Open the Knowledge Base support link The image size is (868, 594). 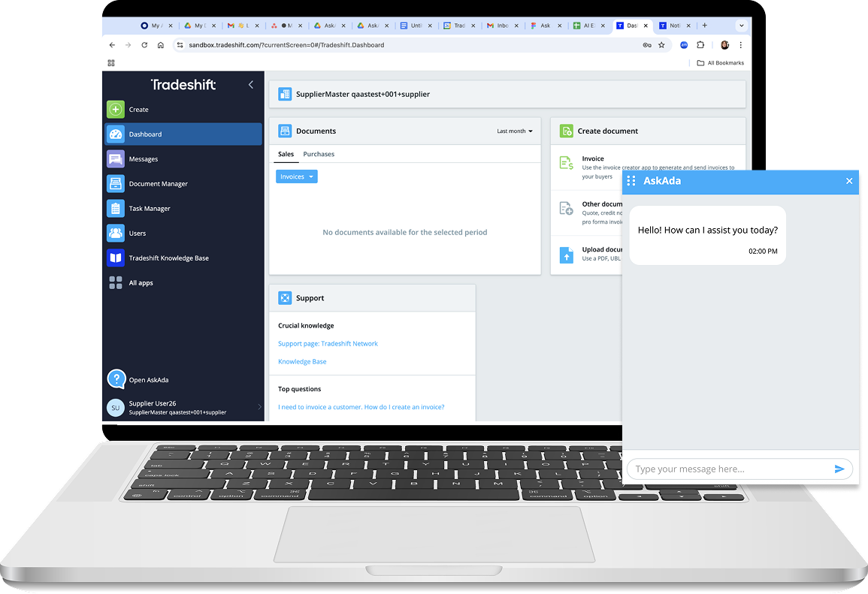pos(302,362)
